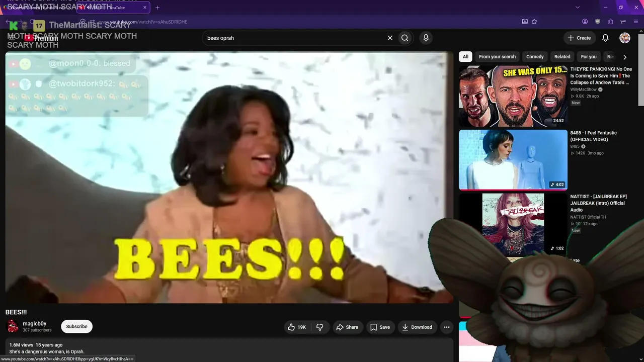This screenshot has width=644, height=362.
Task: Clear the search box with the X icon
Action: tap(390, 38)
